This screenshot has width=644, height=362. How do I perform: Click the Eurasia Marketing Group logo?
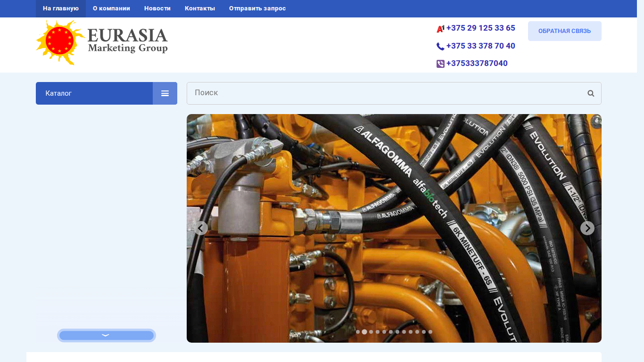(102, 42)
